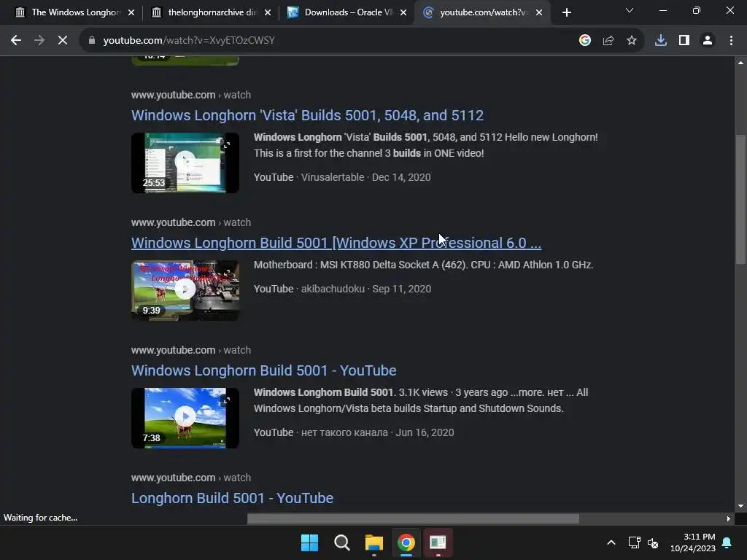Open 'Windows Longhorn Build 5001 - YouTube' link
Image resolution: width=747 pixels, height=560 pixels.
263,370
